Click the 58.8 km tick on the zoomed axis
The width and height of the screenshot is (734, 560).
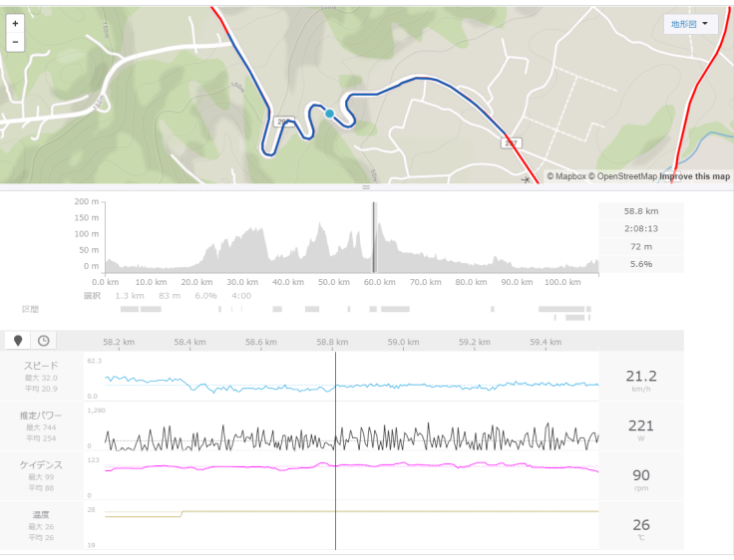pos(332,342)
